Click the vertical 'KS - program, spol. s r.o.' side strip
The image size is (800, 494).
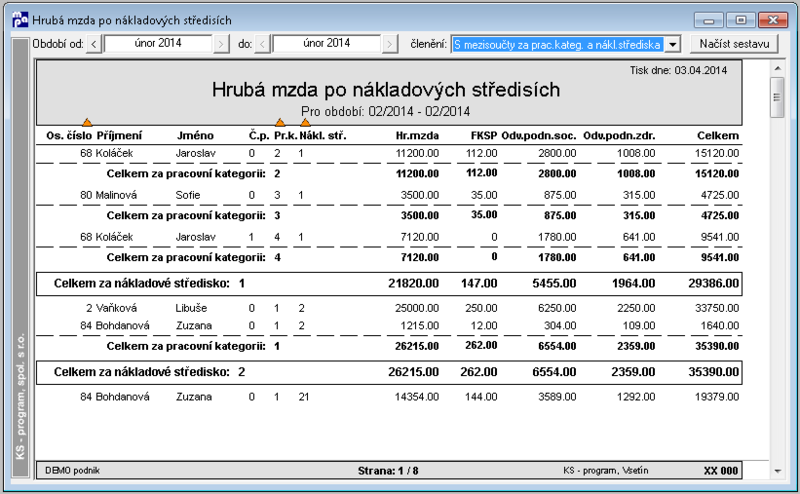point(20,258)
